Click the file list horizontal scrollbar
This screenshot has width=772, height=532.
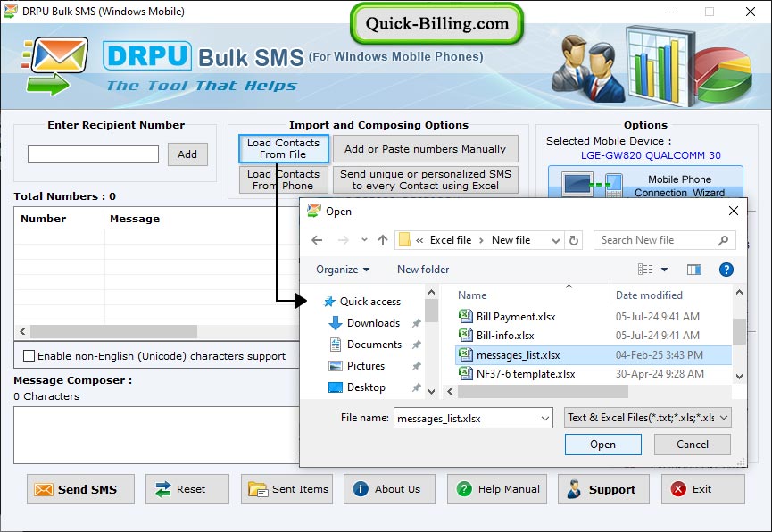tap(543, 391)
